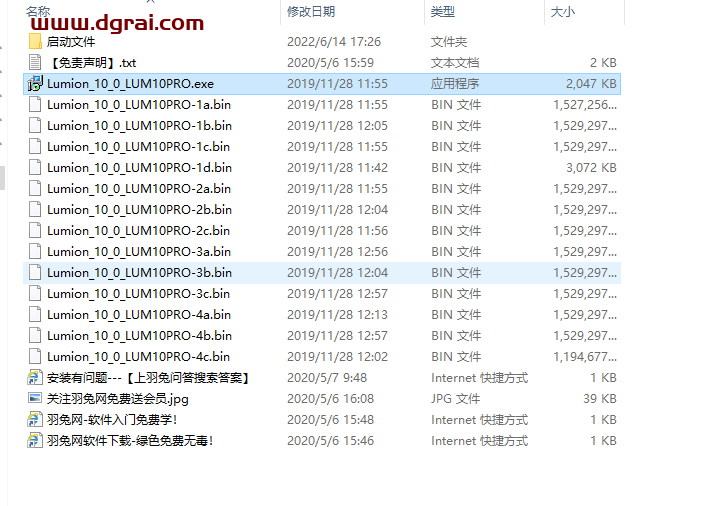Click the 文本文档 type cell
Image resolution: width=720 pixels, height=506 pixels.
455,63
